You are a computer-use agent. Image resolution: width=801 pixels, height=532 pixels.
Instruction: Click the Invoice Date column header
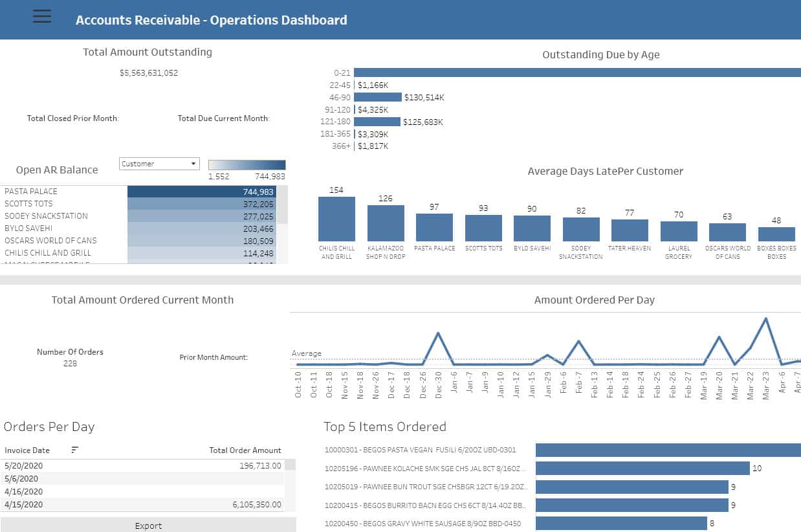27,450
